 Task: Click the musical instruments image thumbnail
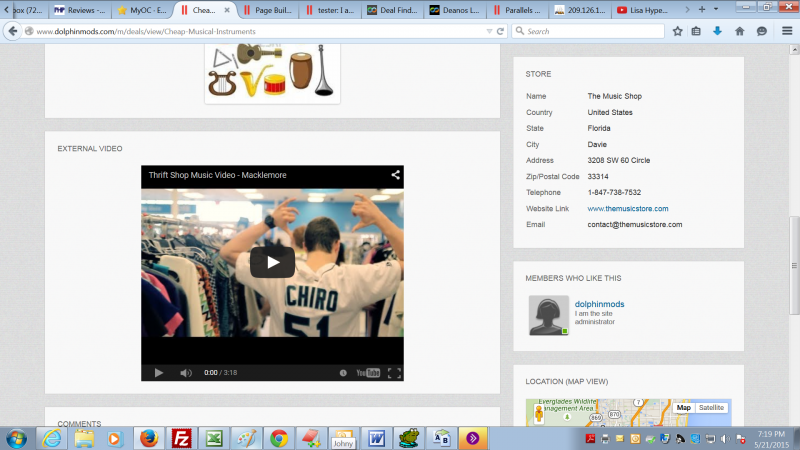point(272,72)
